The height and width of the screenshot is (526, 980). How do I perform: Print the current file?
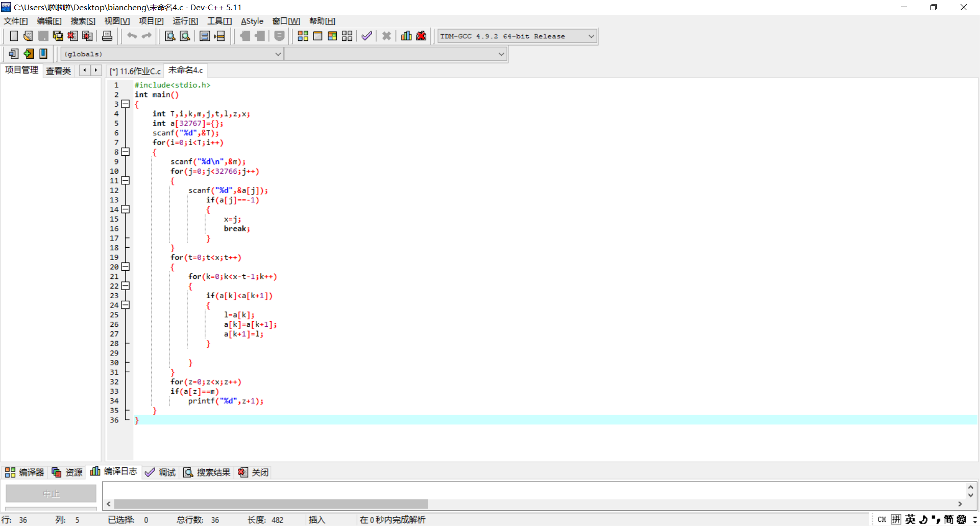(107, 36)
